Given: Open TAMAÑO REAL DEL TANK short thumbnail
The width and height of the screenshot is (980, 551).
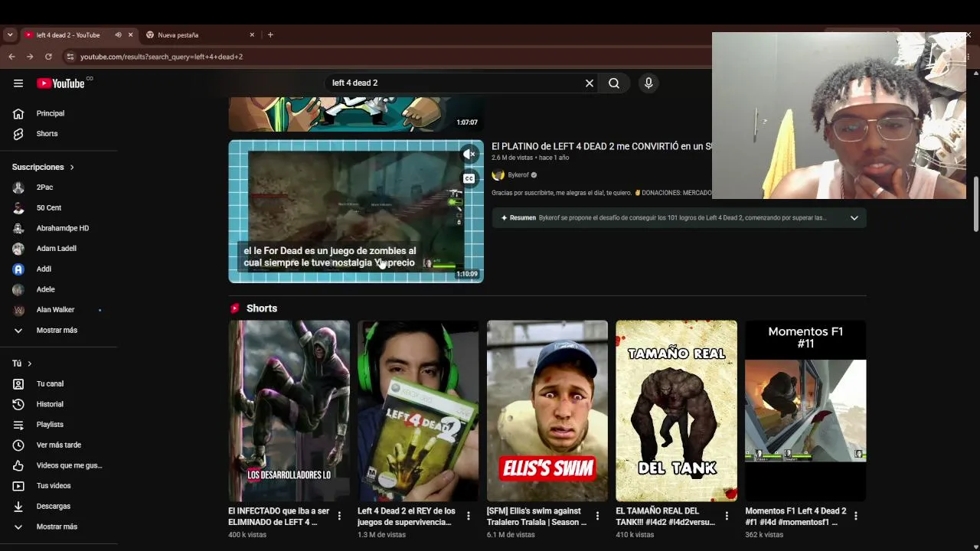Looking at the screenshot, I should (x=677, y=411).
